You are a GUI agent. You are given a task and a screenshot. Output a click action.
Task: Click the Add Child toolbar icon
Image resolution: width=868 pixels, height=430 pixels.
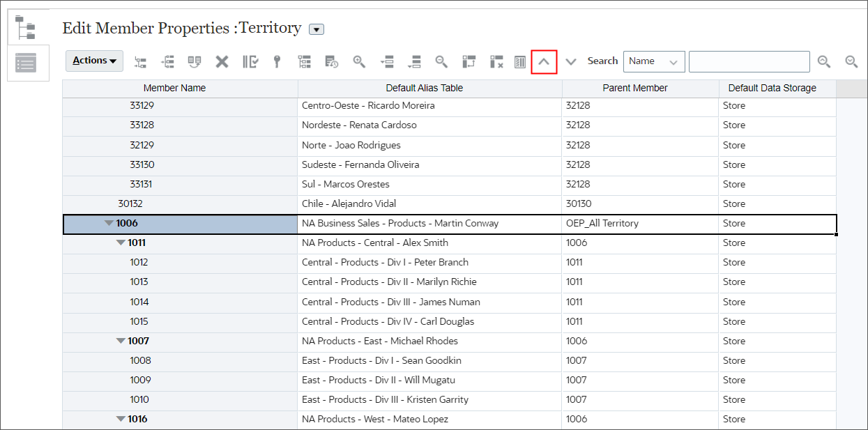coord(140,61)
